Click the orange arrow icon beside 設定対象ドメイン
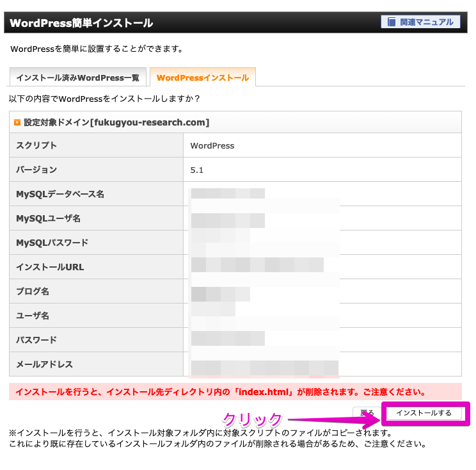476x470 pixels. tap(17, 122)
